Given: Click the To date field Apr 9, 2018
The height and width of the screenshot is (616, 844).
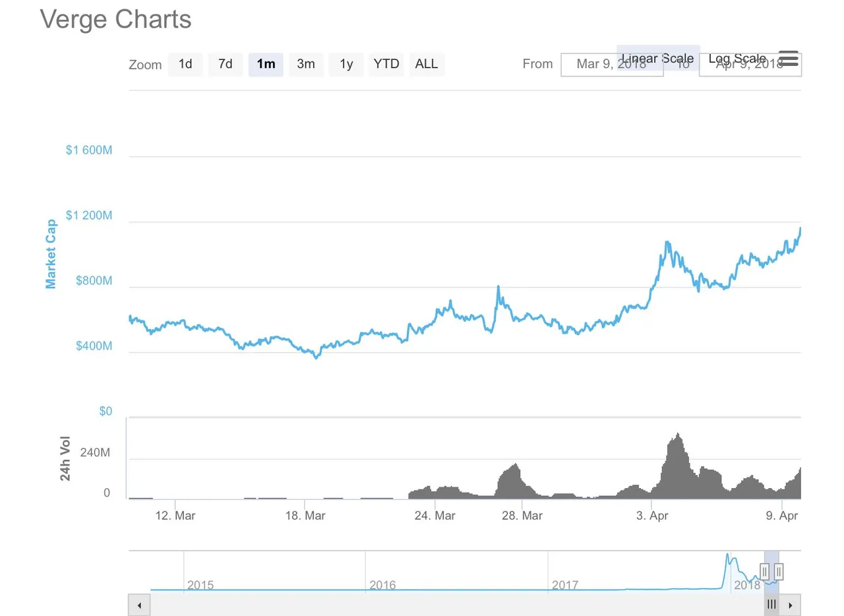Looking at the screenshot, I should [x=750, y=65].
